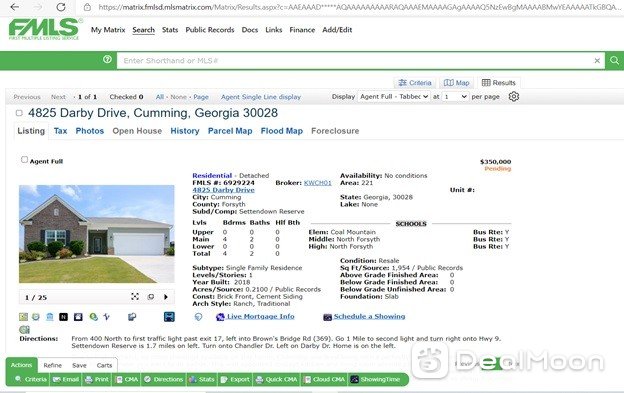Open the Finance menu
This screenshot has width=624, height=393.
coord(302,30)
